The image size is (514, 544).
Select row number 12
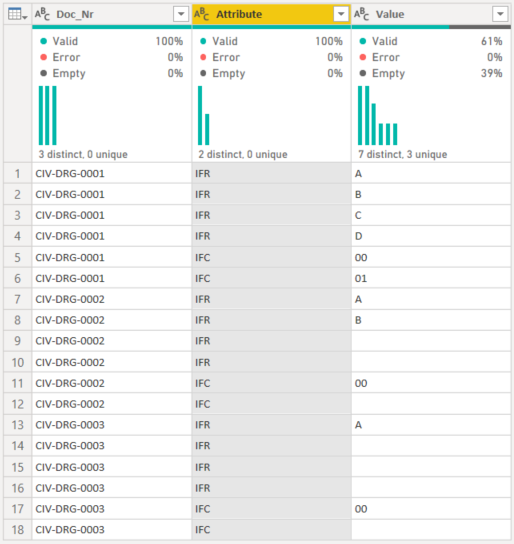point(18,404)
